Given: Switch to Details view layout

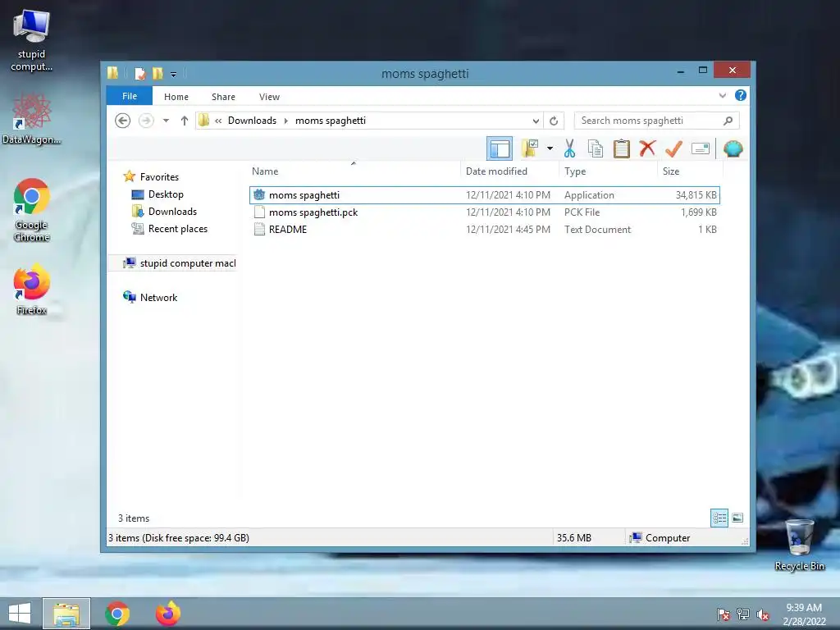Looking at the screenshot, I should click(719, 518).
